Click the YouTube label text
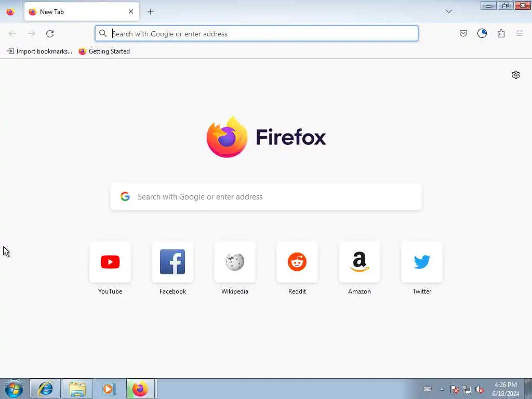Image resolution: width=532 pixels, height=399 pixels. (x=110, y=291)
